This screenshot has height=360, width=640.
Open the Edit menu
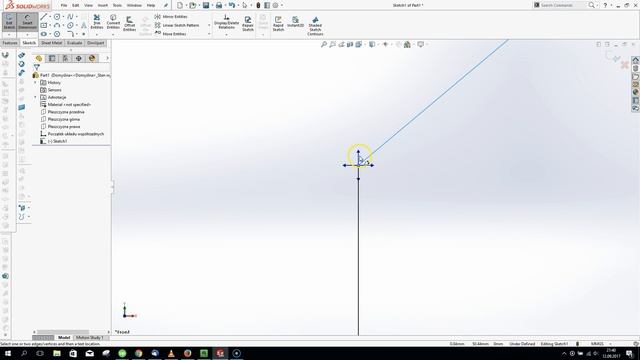(76, 5)
